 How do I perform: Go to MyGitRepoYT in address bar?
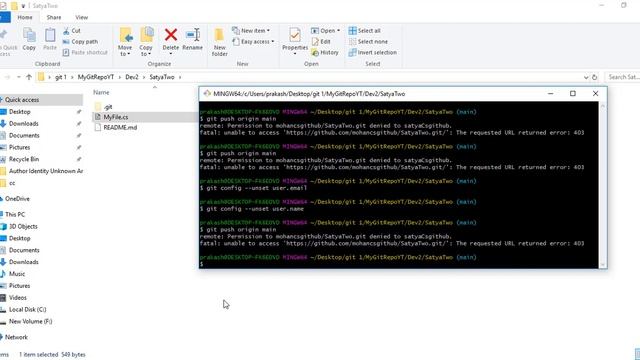[96, 77]
